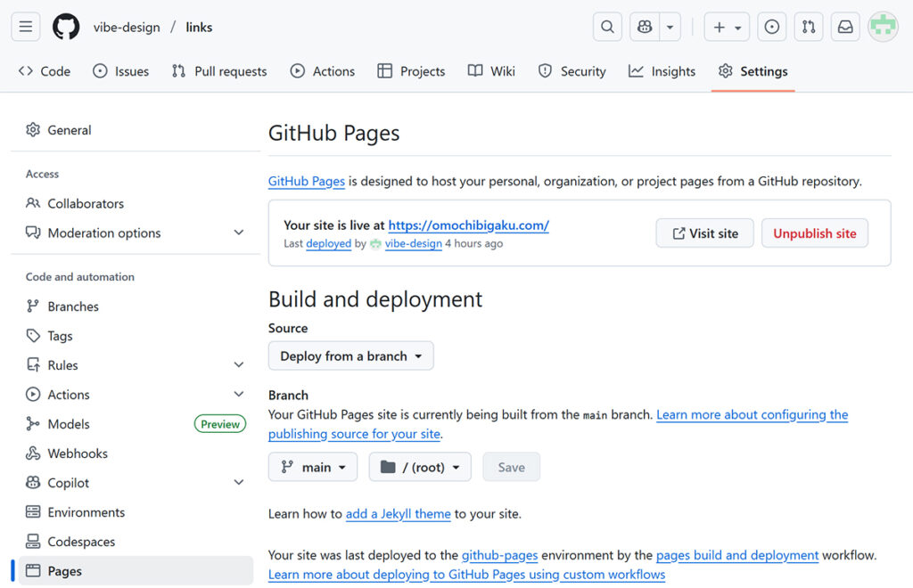913x588 pixels.
Task: Click the GitHub logo icon
Action: 66,27
